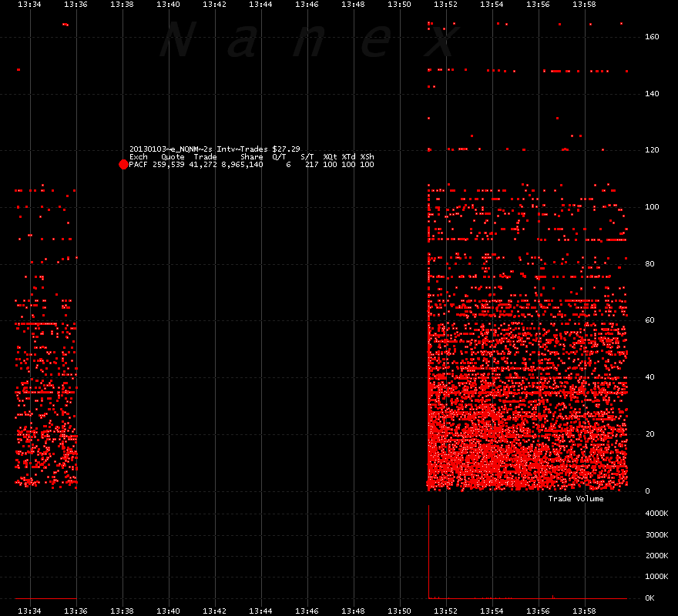The height and width of the screenshot is (616, 678).
Task: Click the red PACF legend marker dot
Action: tap(123, 164)
